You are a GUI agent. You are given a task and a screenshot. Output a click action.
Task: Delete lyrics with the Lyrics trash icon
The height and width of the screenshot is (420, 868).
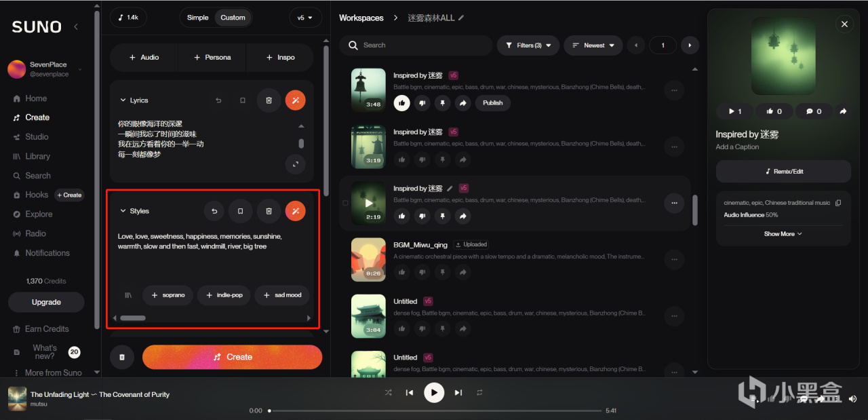tap(269, 100)
